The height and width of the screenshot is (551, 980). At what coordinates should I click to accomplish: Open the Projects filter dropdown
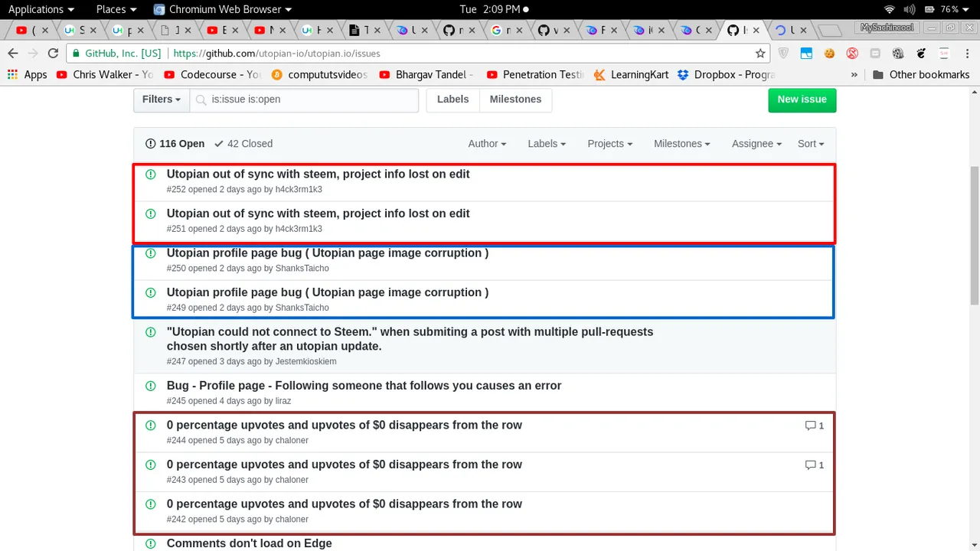609,144
